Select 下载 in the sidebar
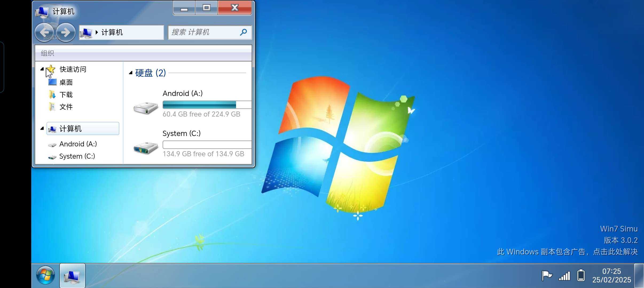644x288 pixels. click(66, 95)
